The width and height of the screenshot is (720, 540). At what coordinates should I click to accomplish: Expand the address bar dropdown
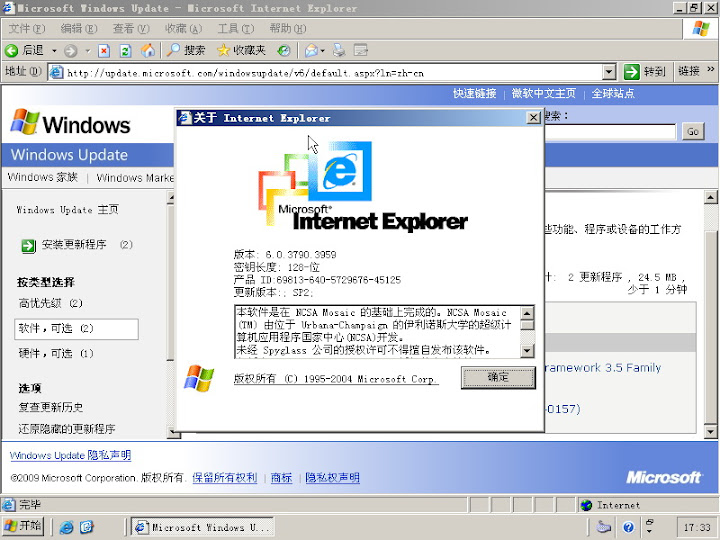(x=609, y=72)
